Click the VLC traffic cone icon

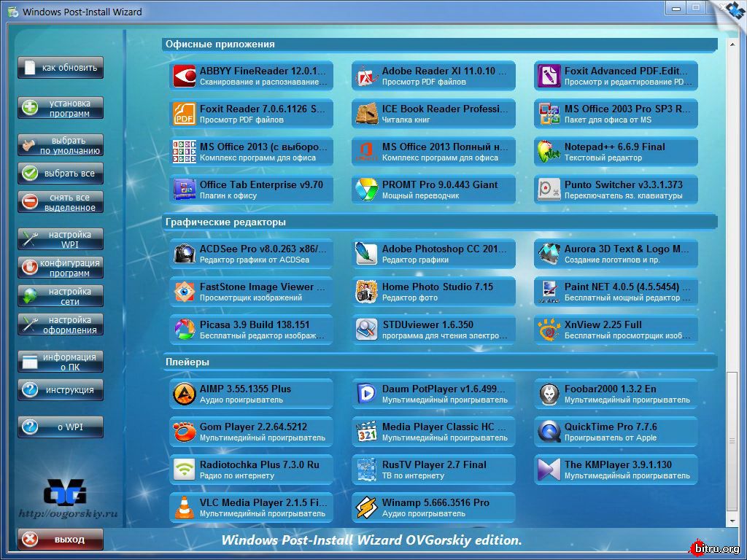coord(184,507)
